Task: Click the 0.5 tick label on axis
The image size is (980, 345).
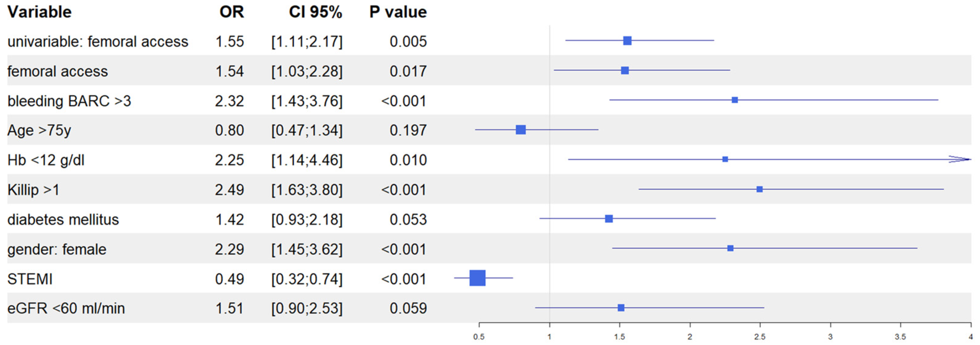Action: [x=479, y=337]
